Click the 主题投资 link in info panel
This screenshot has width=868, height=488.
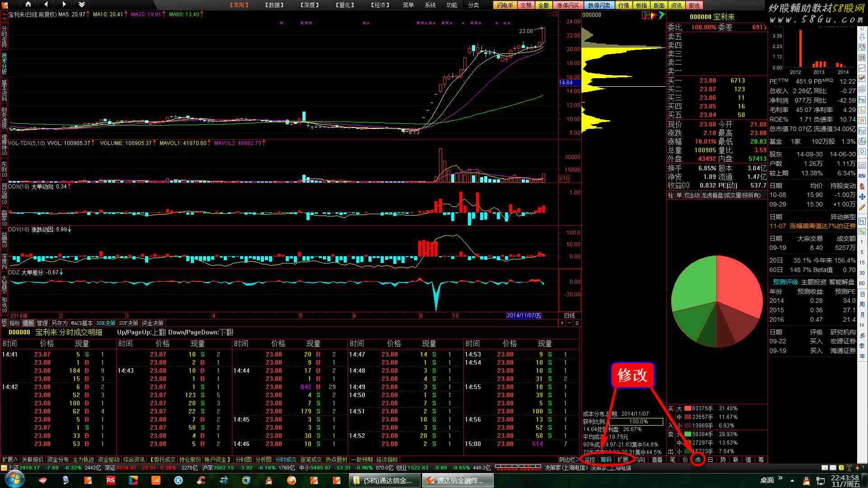click(813, 282)
